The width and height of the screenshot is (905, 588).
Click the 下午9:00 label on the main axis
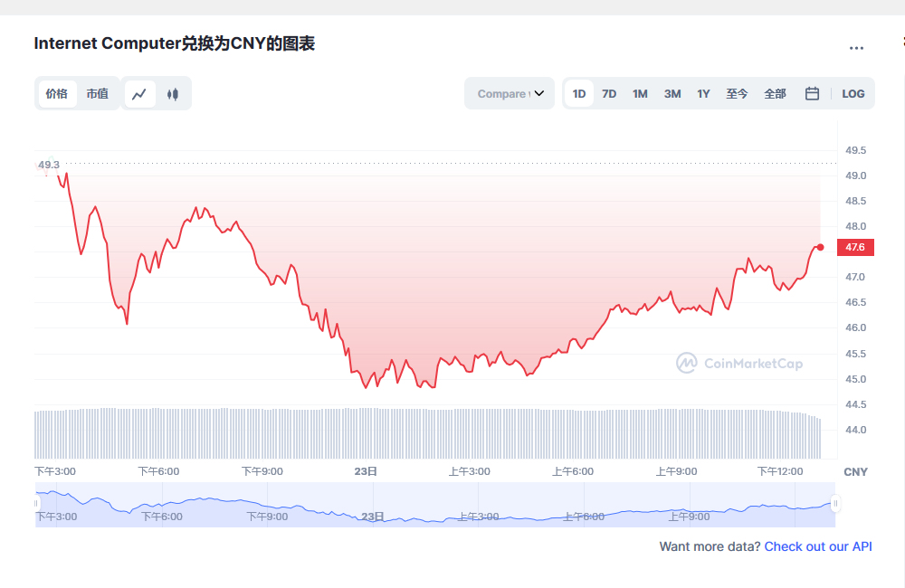click(262, 471)
